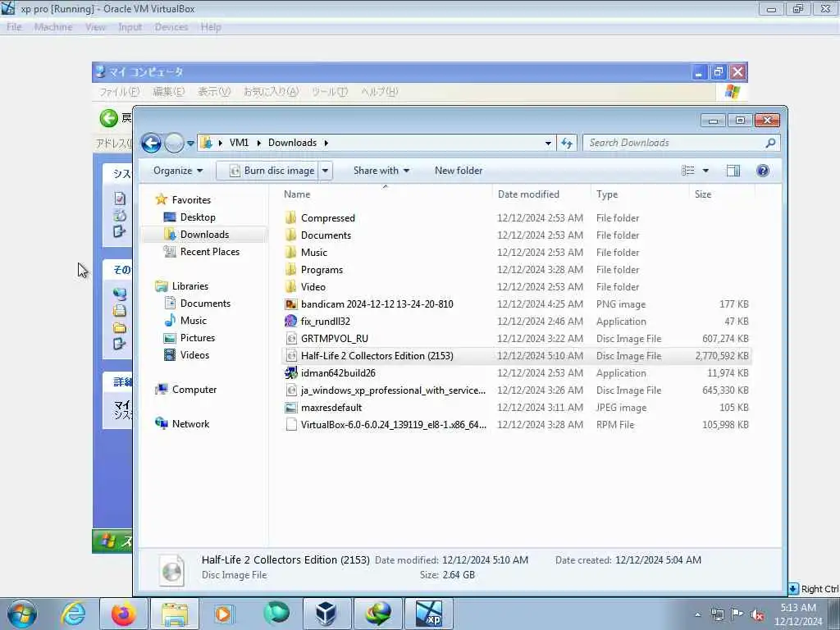Select Downloads under Favorites

pyautogui.click(x=204, y=235)
